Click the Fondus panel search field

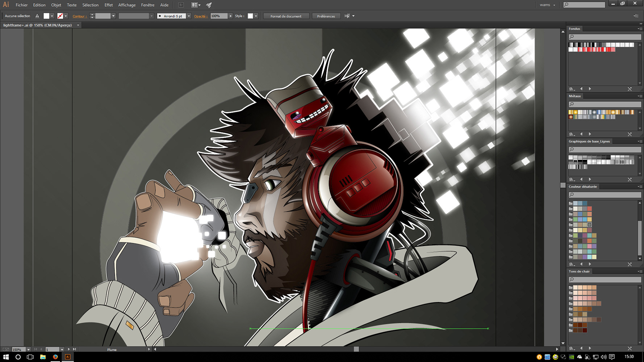click(x=605, y=37)
